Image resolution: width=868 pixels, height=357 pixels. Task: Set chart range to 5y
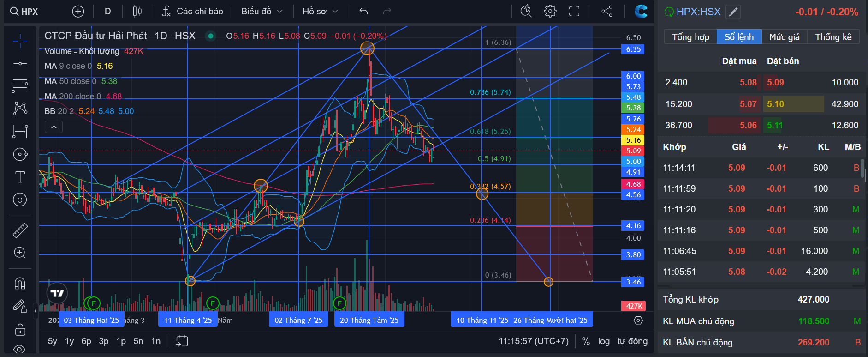click(53, 341)
